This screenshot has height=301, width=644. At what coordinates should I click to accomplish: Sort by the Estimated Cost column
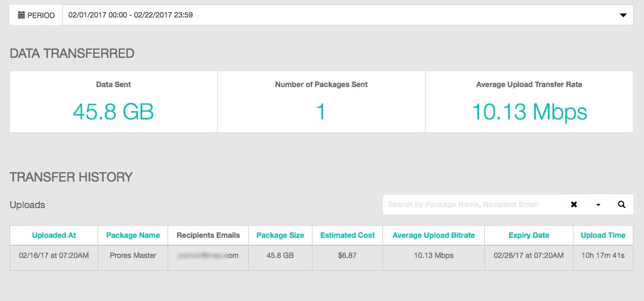tap(347, 235)
